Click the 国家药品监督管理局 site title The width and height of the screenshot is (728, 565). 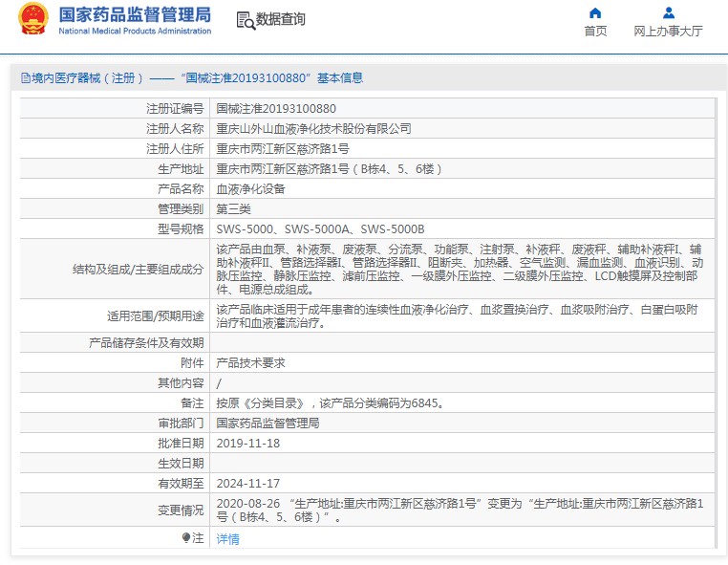coord(135,14)
